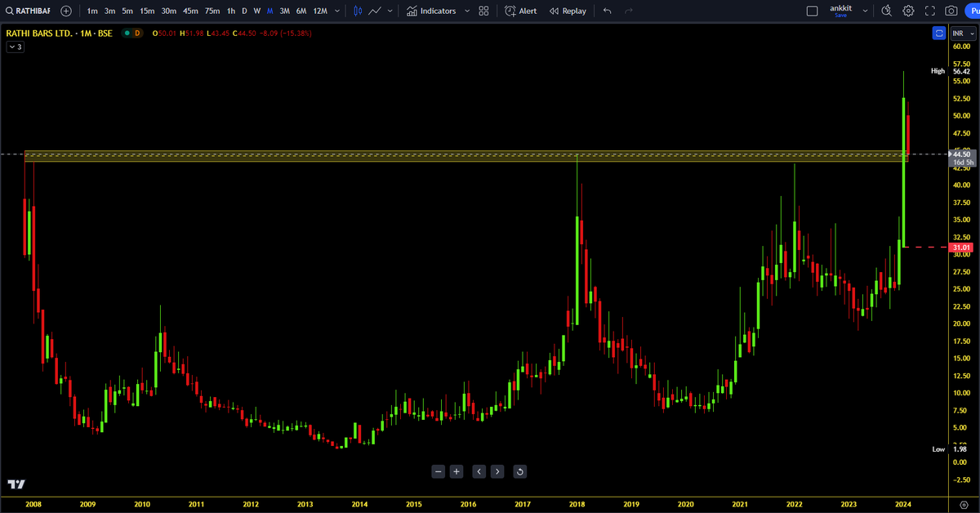Select the 5m timeframe
Screen dimensions: 980x513
tap(127, 11)
